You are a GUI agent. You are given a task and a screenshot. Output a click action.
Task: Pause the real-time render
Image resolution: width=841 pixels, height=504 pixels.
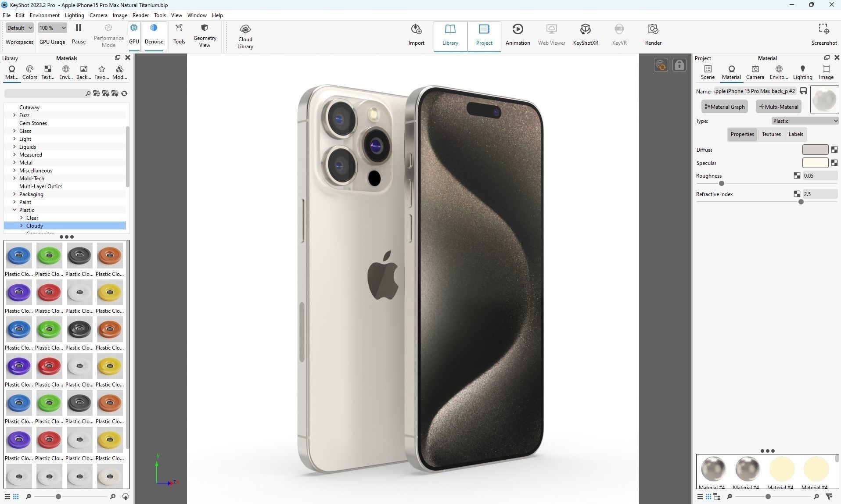[x=79, y=34]
